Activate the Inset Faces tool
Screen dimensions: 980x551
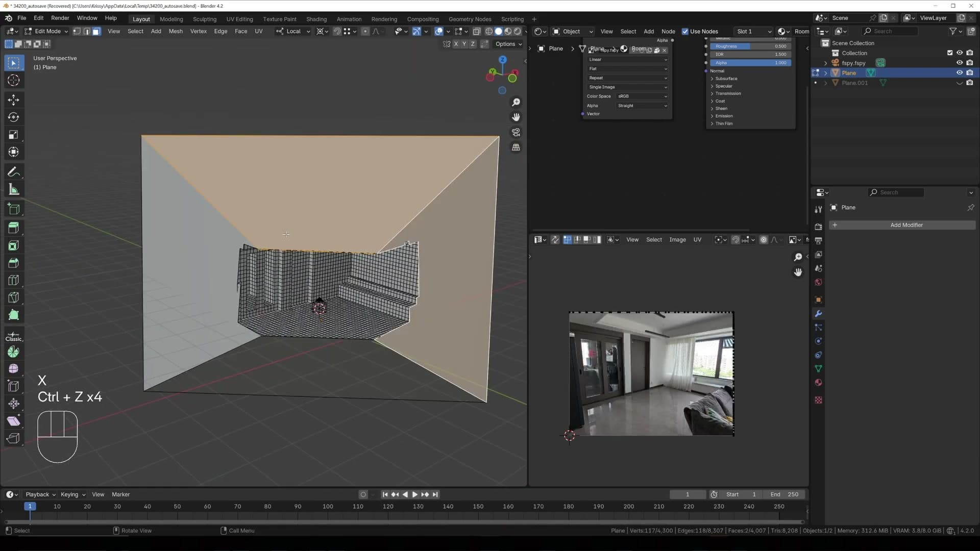[14, 245]
